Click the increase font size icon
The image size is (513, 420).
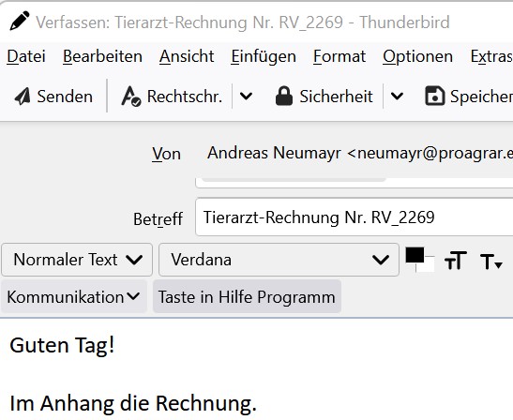(x=456, y=261)
